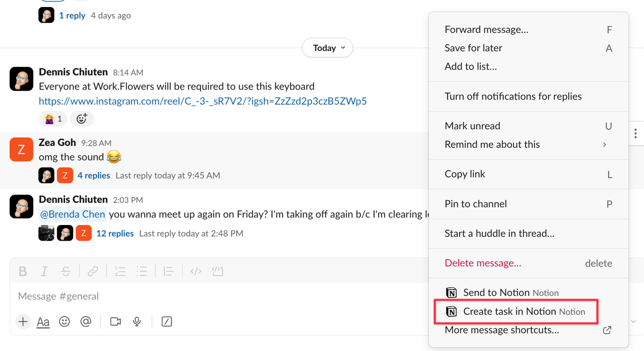This screenshot has height=351, width=644.
Task: Choose Copy link from the context menu
Action: (528, 174)
